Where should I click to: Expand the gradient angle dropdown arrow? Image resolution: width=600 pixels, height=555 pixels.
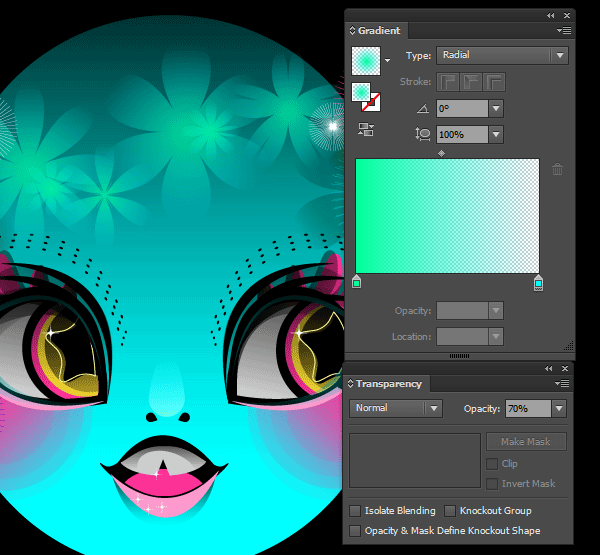point(496,109)
